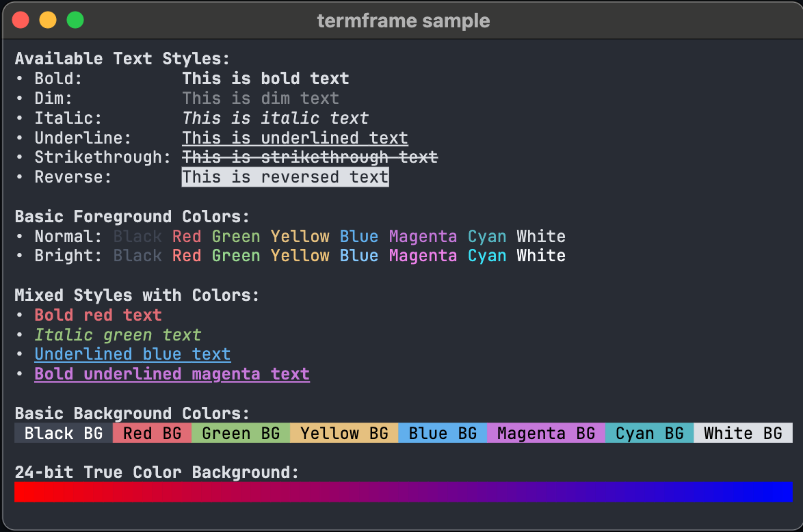Click 'White' in the Bright row
The image size is (803, 532).
click(541, 256)
